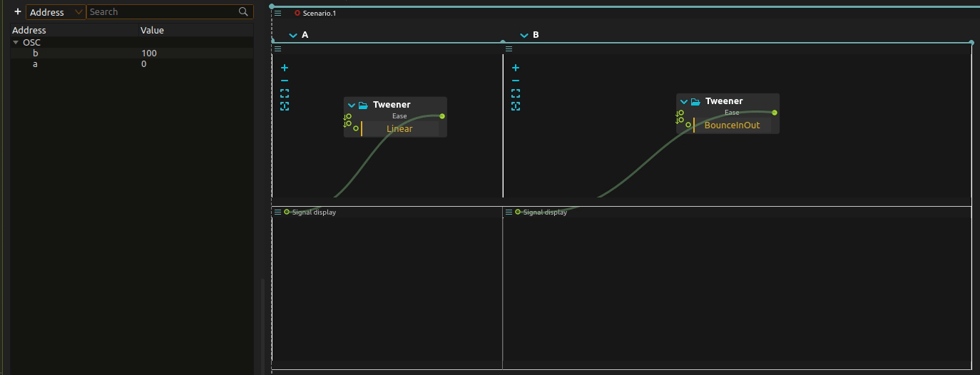Viewport: 980px width, 375px height.
Task: Zoom in with interval A's plus icon
Action: [285, 68]
